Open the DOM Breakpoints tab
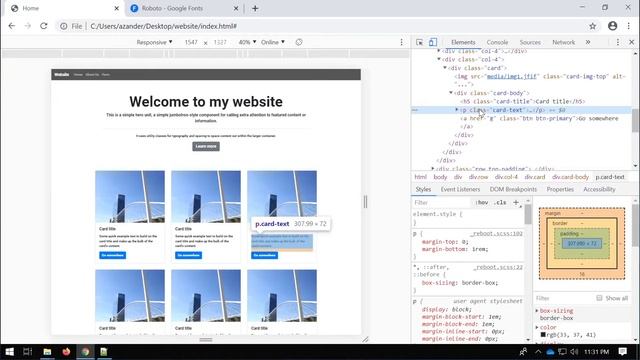 (x=513, y=189)
